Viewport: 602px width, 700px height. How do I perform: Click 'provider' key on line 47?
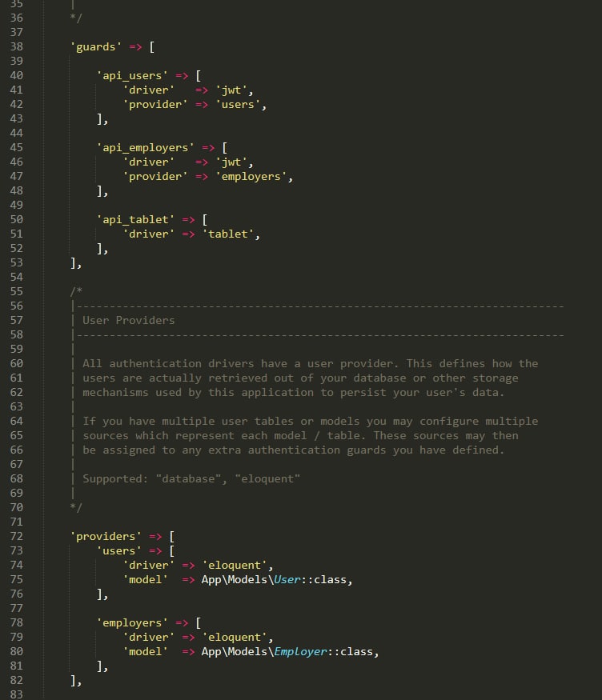[155, 176]
